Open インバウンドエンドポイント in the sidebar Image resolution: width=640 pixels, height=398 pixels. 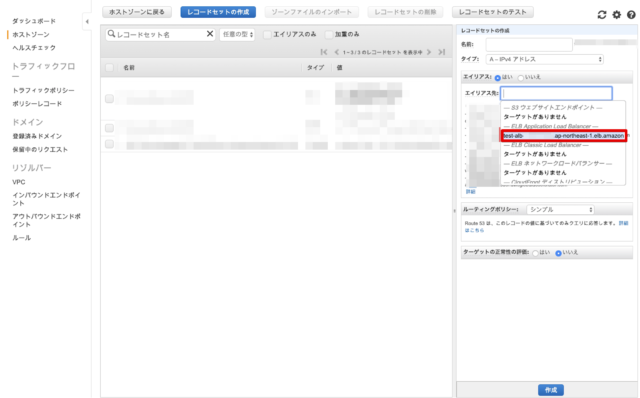pos(46,199)
